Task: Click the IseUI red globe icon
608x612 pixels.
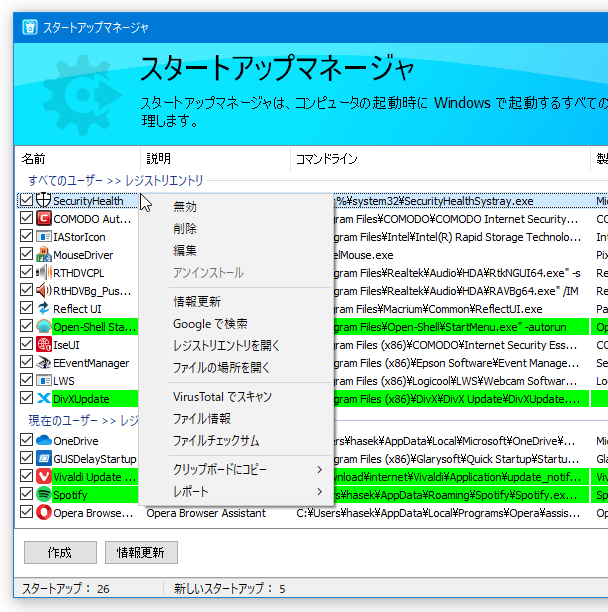Action: pos(43,344)
